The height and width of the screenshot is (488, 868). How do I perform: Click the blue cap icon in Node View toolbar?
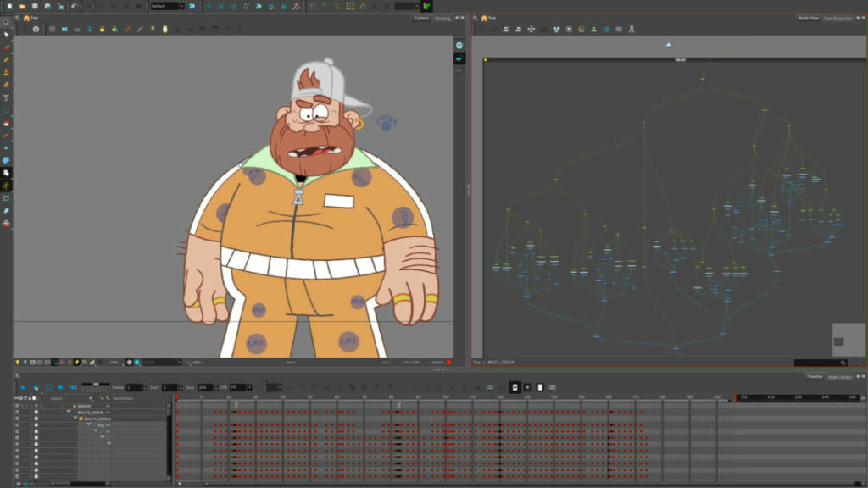click(x=606, y=29)
